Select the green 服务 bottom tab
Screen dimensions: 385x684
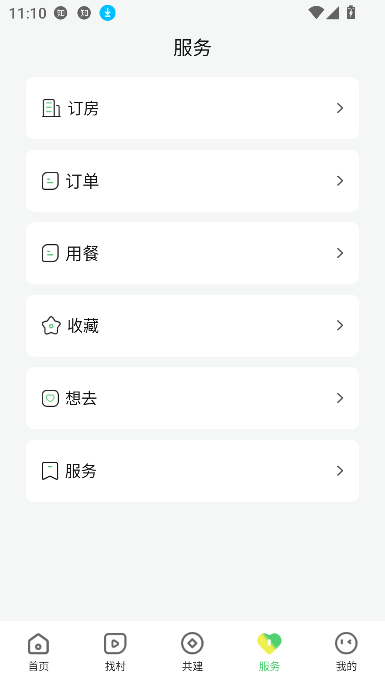click(x=269, y=652)
